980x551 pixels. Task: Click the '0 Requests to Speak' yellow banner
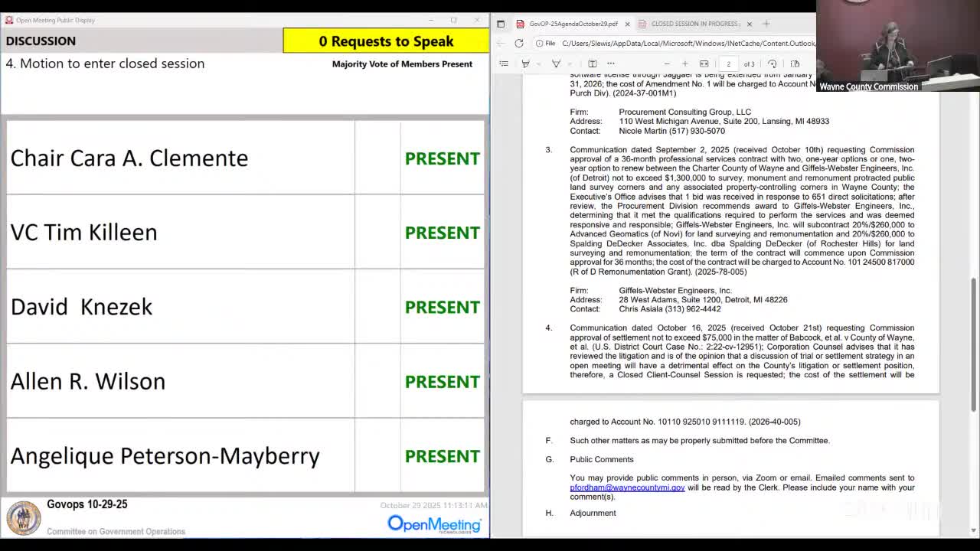[386, 41]
